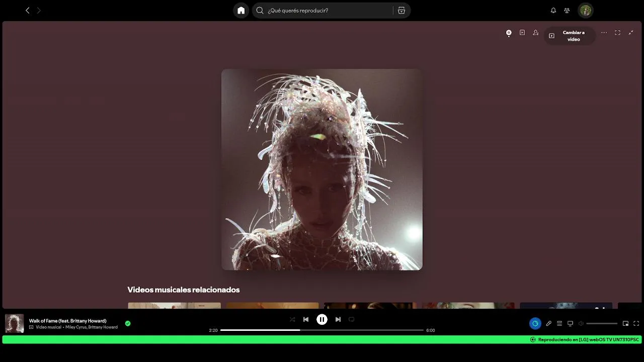Open the first related music video thumbnail

point(174,305)
